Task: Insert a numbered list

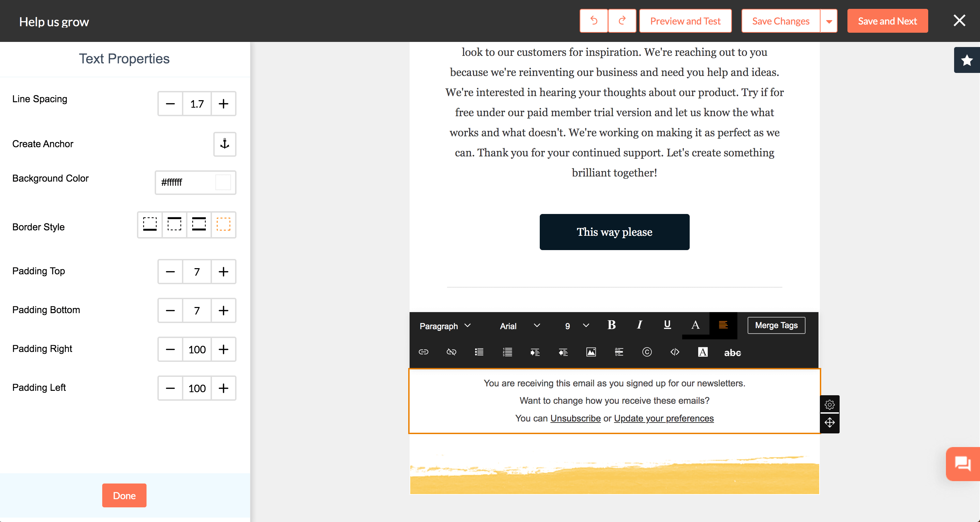Action: [x=507, y=352]
